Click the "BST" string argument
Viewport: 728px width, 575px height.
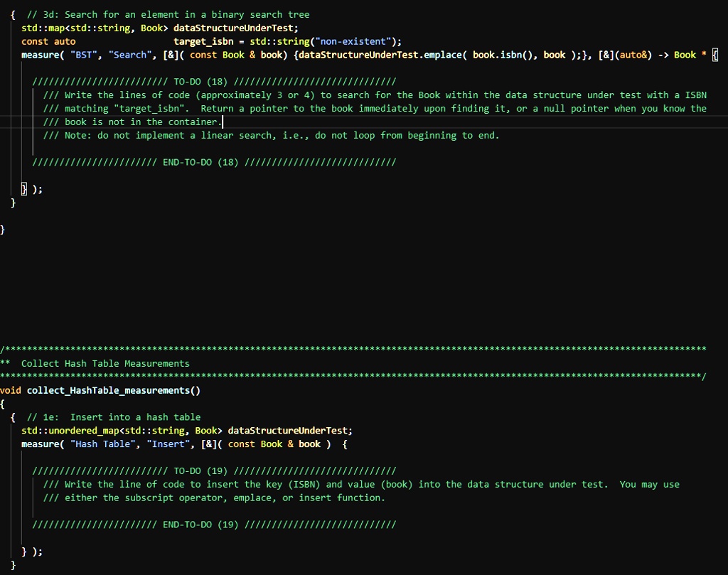coord(84,55)
